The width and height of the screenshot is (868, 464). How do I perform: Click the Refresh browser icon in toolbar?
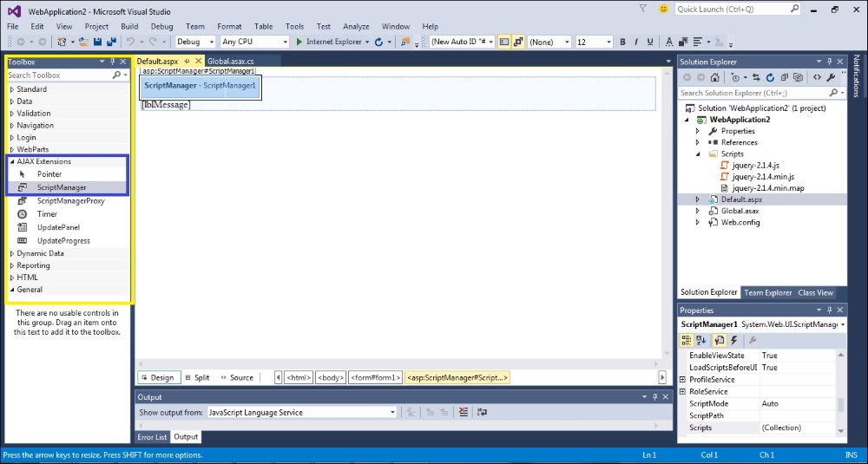click(378, 42)
